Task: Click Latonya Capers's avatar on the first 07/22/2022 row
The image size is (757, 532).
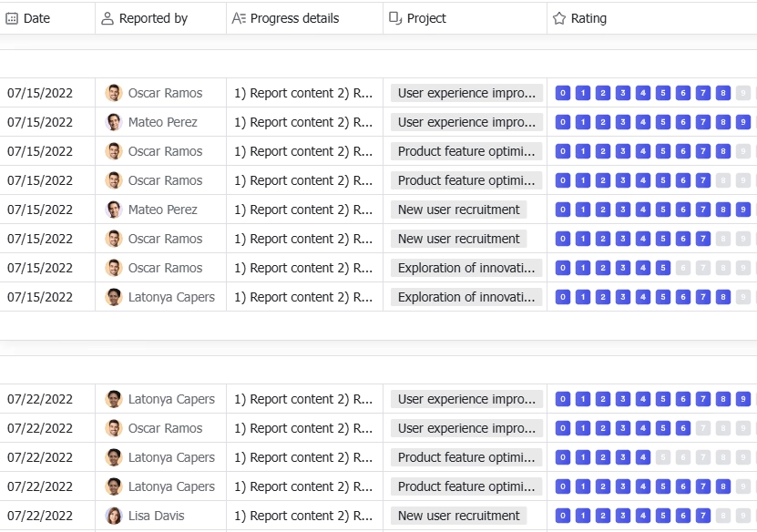Action: point(114,399)
